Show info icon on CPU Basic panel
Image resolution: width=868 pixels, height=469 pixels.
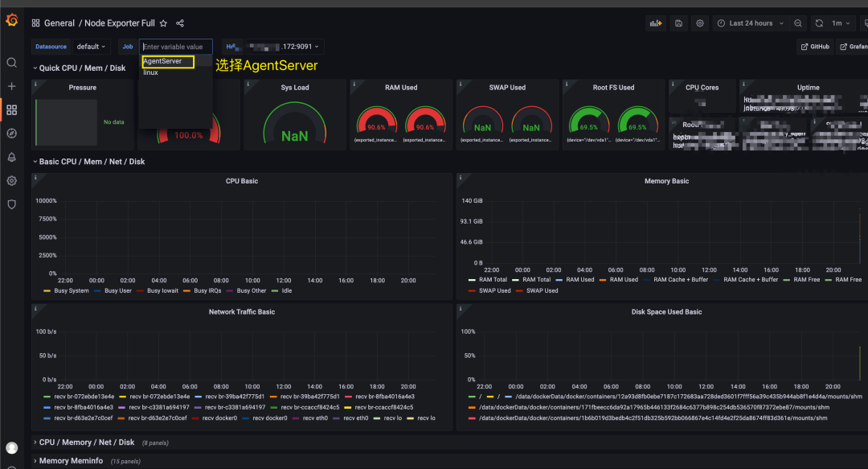[x=35, y=178]
